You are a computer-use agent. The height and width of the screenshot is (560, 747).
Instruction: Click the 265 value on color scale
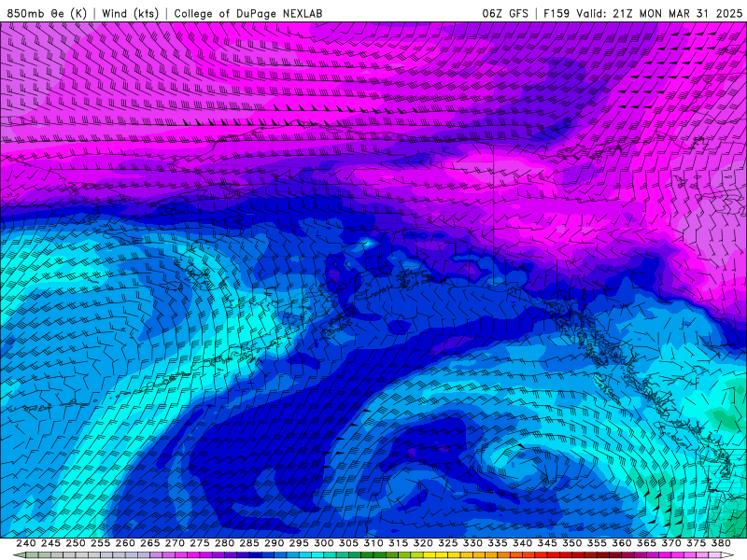click(x=150, y=543)
